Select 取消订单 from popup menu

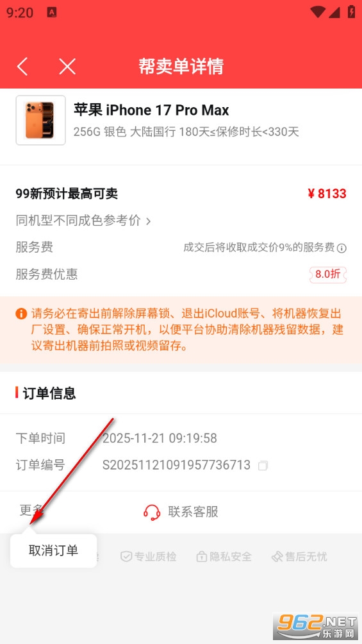point(53,551)
